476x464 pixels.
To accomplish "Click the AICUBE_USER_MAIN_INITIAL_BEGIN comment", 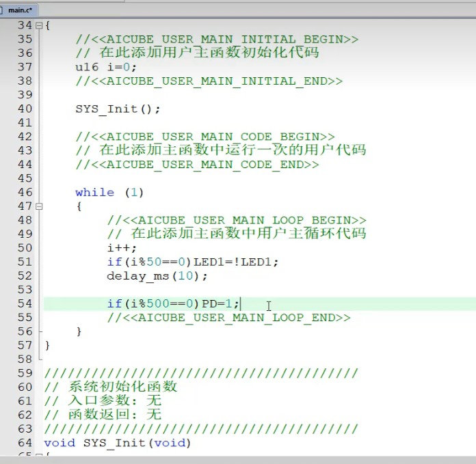I will (216, 39).
